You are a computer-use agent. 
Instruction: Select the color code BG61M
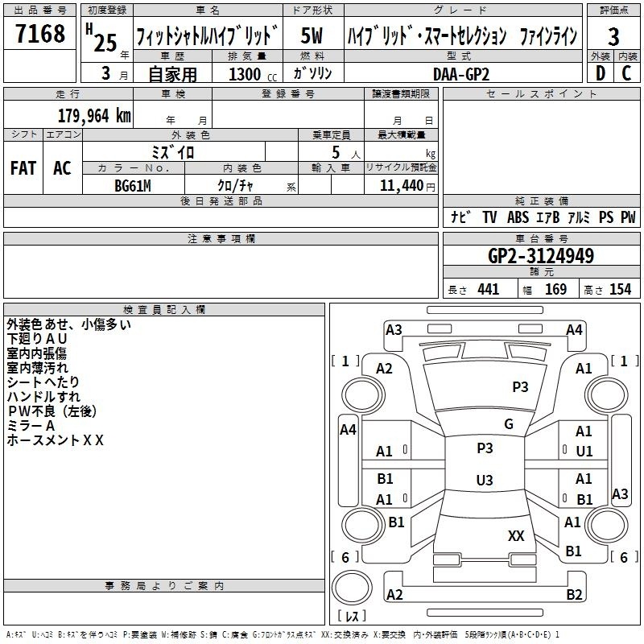(132, 185)
